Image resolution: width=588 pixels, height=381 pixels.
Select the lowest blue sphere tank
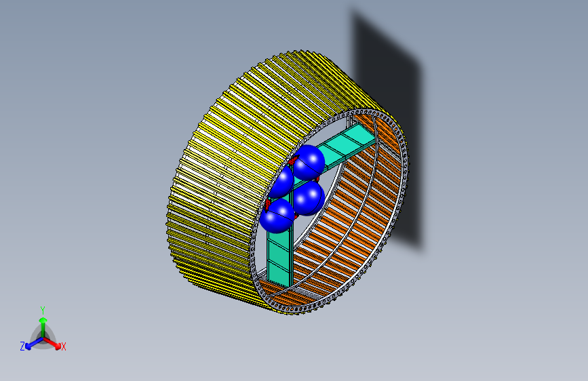click(277, 216)
